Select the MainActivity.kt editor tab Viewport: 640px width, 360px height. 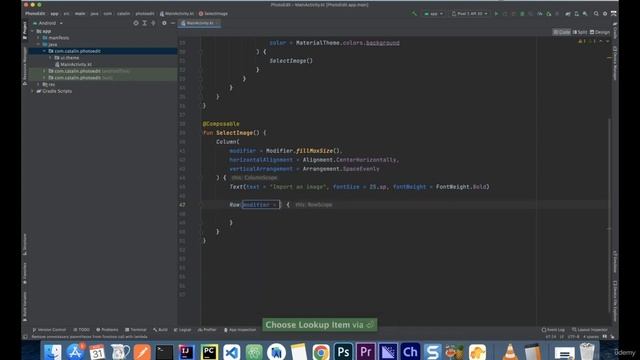[x=200, y=23]
